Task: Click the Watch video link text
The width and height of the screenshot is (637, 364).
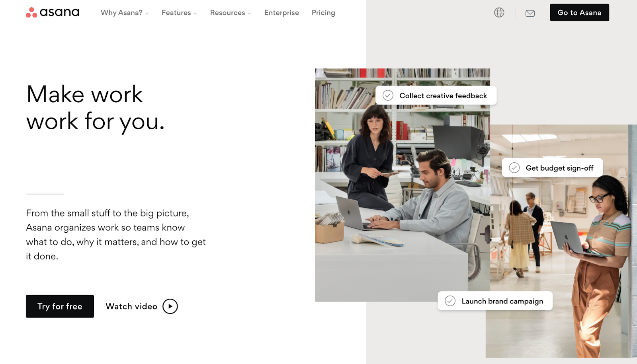Action: click(131, 306)
